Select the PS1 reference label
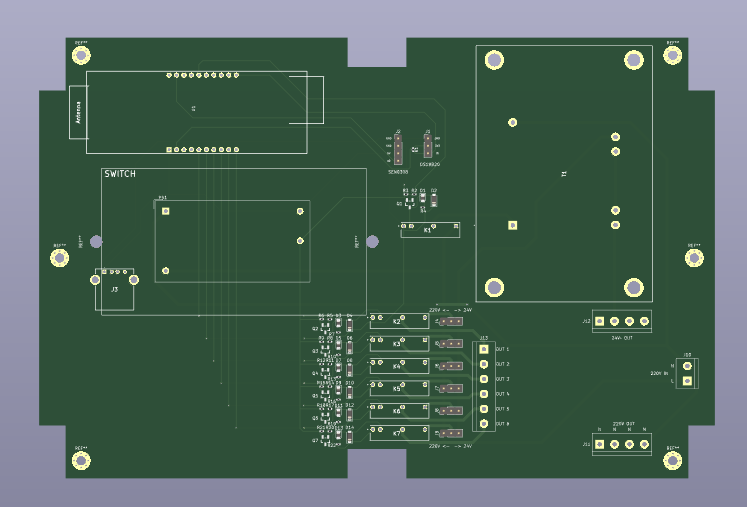This screenshot has height=507, width=747. point(162,197)
